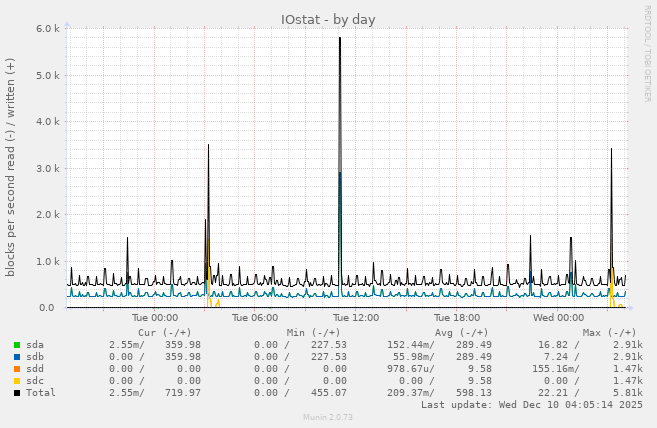Click the 'Tue 06:00' x-axis label

[x=255, y=318]
